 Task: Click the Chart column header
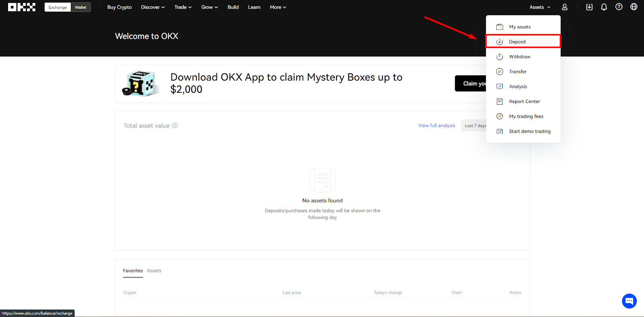tap(456, 292)
